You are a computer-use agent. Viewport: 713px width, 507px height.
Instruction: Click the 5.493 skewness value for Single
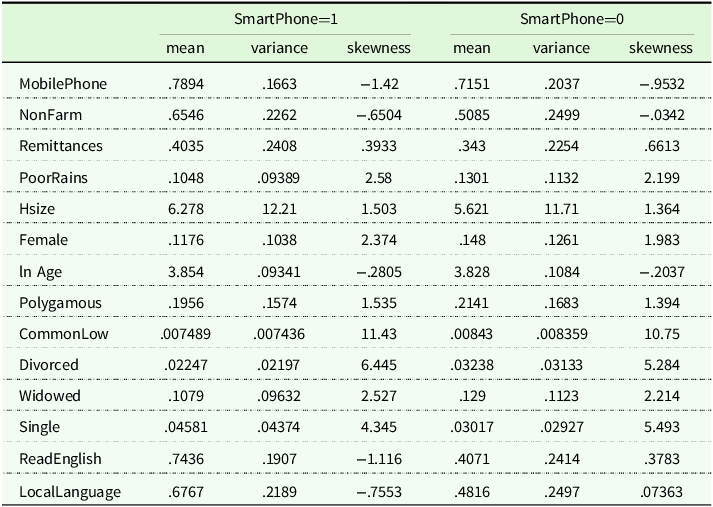(662, 427)
